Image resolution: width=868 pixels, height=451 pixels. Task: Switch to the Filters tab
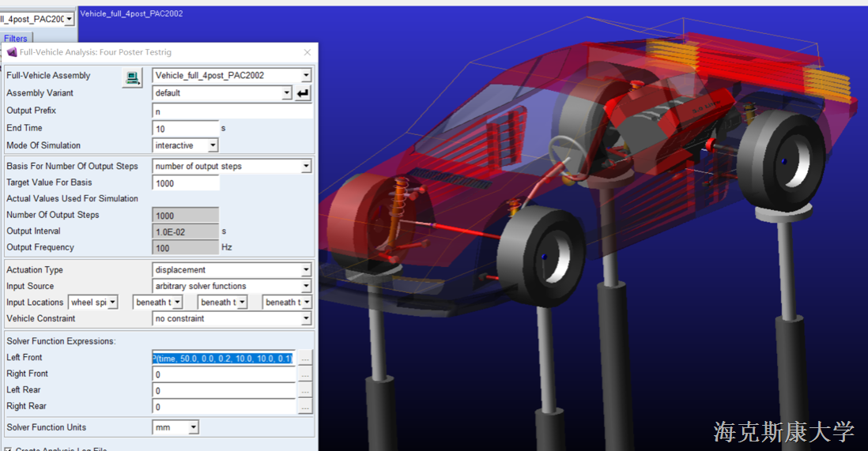click(x=16, y=38)
